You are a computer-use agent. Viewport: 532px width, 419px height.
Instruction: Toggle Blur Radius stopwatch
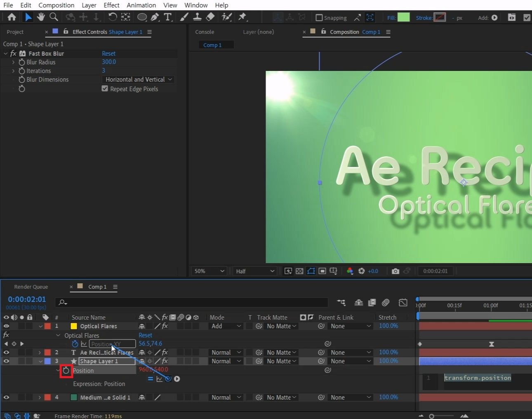point(22,62)
